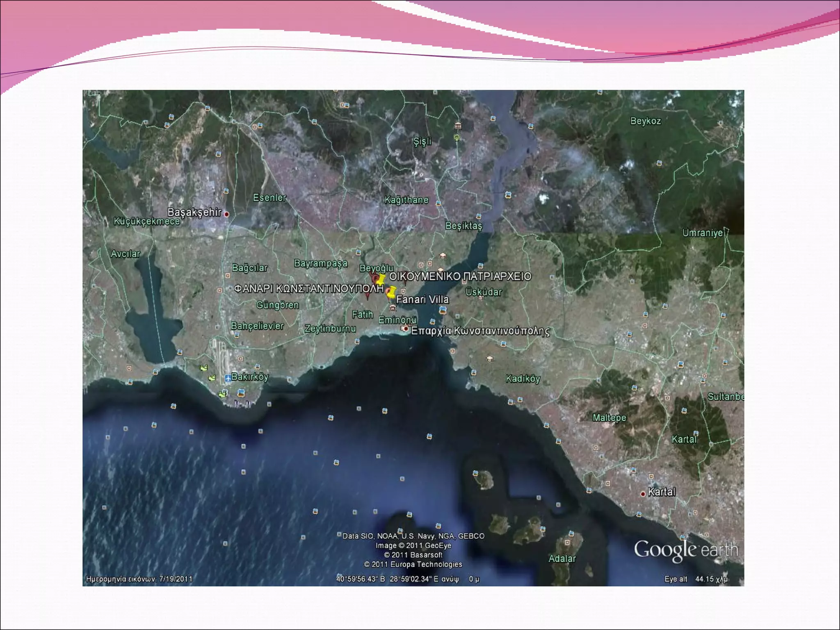Select the ΦΑΝΑΡΙ ΚΩΝΣΤΑΝΤΙΝΟΥΠΟΛΗ placemark label

click(x=308, y=289)
